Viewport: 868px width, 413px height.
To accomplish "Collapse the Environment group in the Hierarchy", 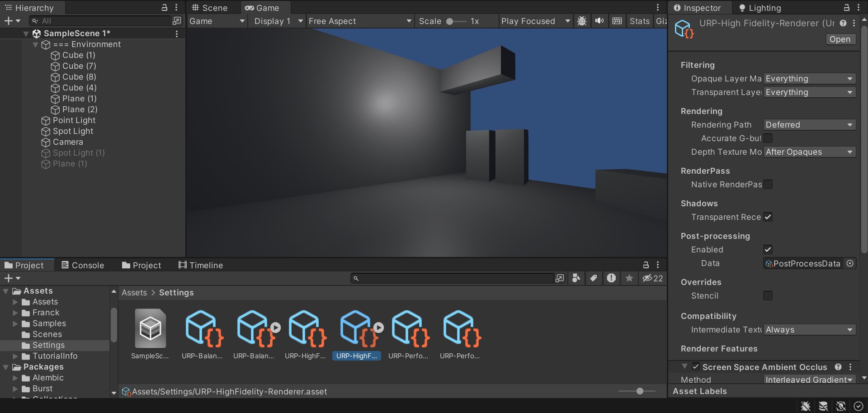I will (35, 44).
